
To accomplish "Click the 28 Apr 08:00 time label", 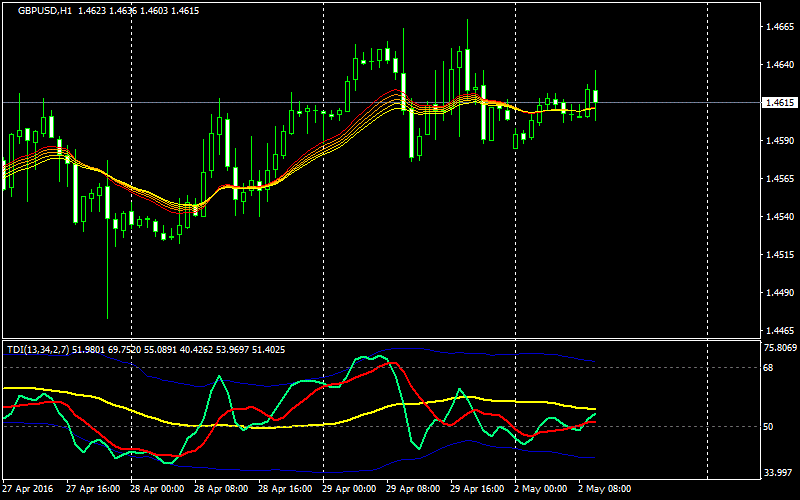I will click(221, 489).
